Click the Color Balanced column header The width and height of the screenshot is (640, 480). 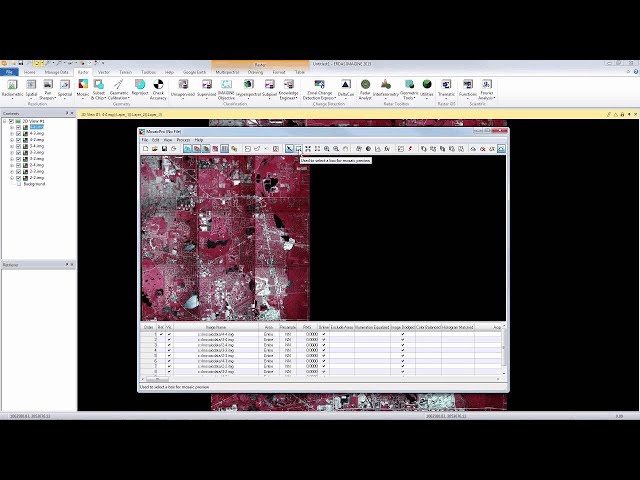point(428,327)
